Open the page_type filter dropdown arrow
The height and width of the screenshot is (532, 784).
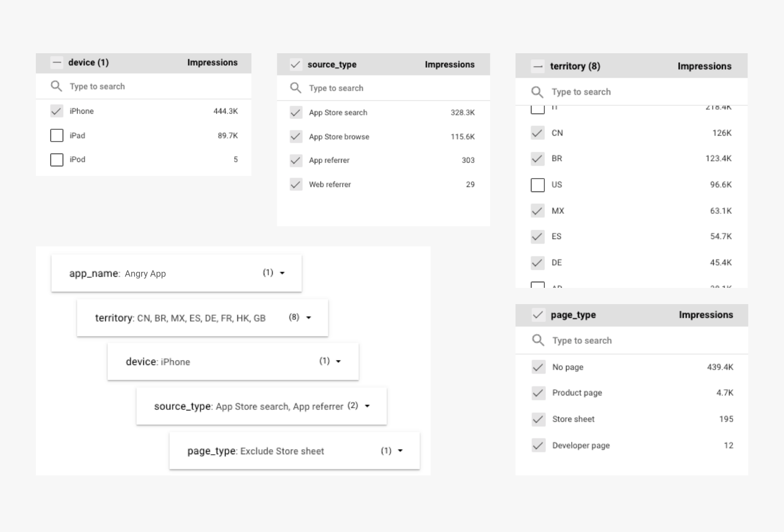(400, 451)
